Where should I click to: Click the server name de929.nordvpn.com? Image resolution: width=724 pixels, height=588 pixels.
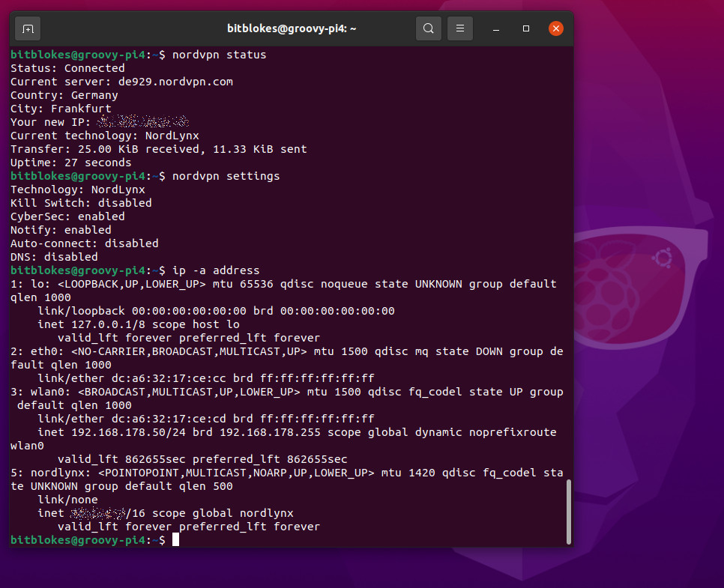[x=175, y=82]
